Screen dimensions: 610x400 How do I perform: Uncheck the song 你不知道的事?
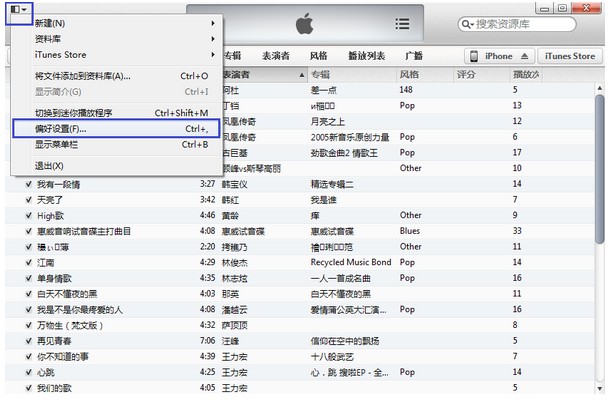click(28, 356)
